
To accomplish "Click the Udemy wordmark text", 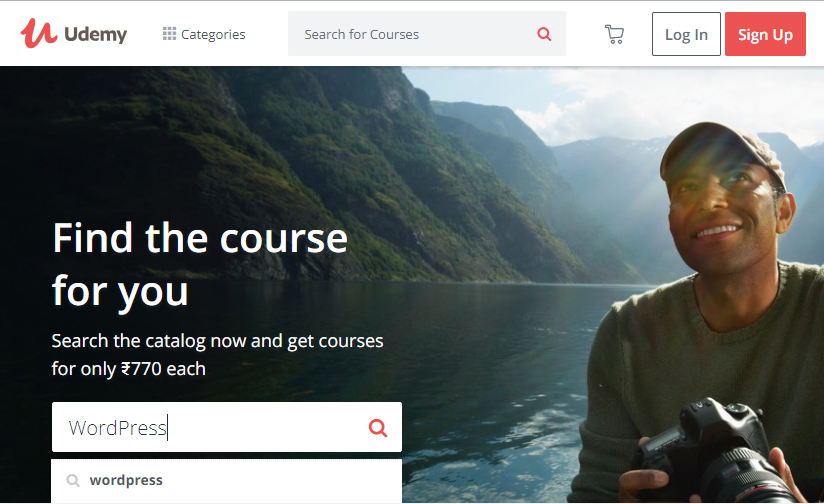I will 95,35.
